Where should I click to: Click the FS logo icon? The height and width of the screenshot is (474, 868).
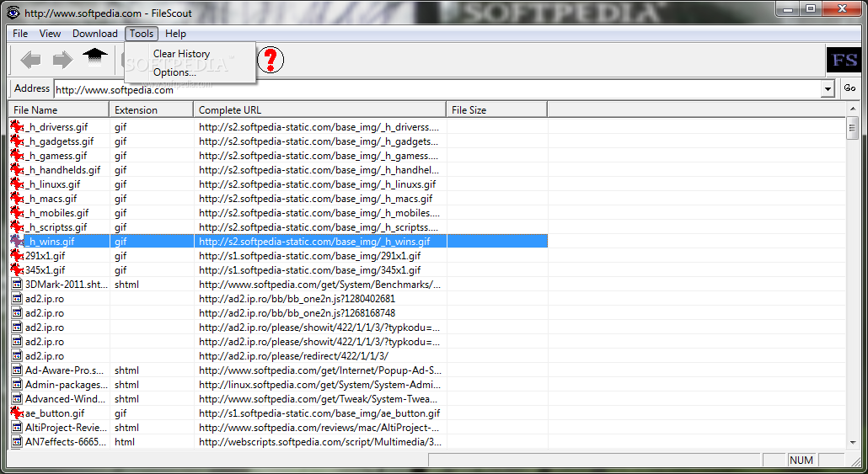[844, 60]
